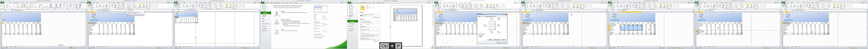This screenshot has width=868, height=49.
Task: Adjust the zoom slider in the leftmost window's status bar
Action: [81, 48]
